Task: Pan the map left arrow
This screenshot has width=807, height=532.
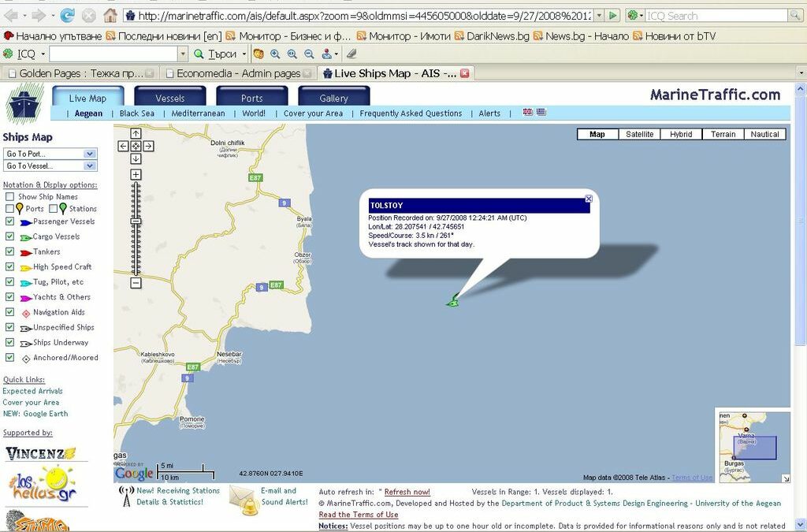Action: coord(123,146)
